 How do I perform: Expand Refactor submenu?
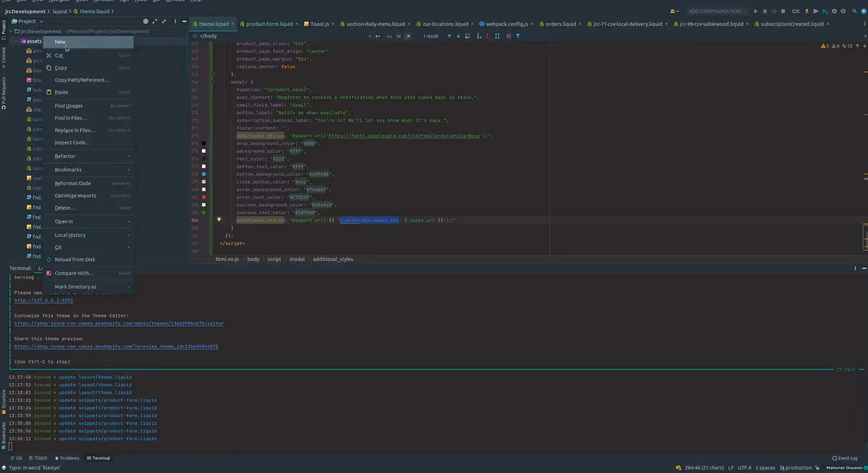(88, 156)
